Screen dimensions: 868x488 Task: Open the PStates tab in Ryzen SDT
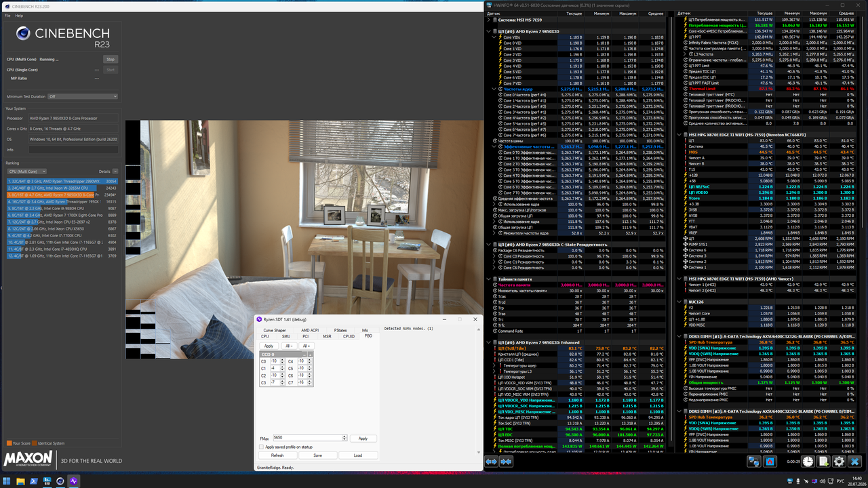[x=340, y=330]
